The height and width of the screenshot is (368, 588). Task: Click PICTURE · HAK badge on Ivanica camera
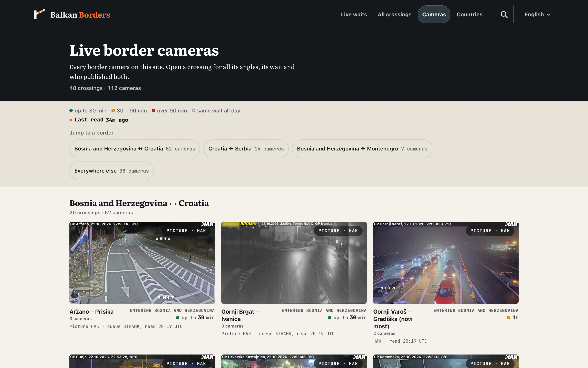click(338, 231)
